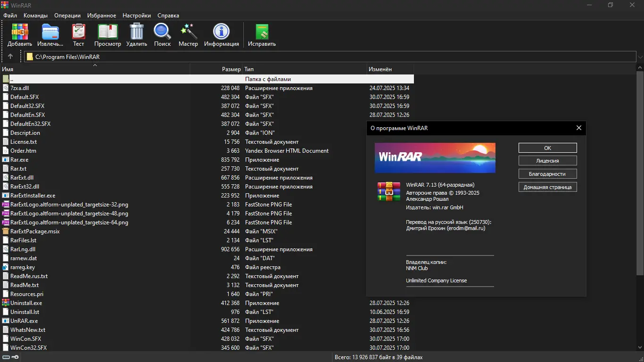Click the C:\Program Files\WinRAR address field
Viewport: 644px width, 362px height.
tap(330, 57)
